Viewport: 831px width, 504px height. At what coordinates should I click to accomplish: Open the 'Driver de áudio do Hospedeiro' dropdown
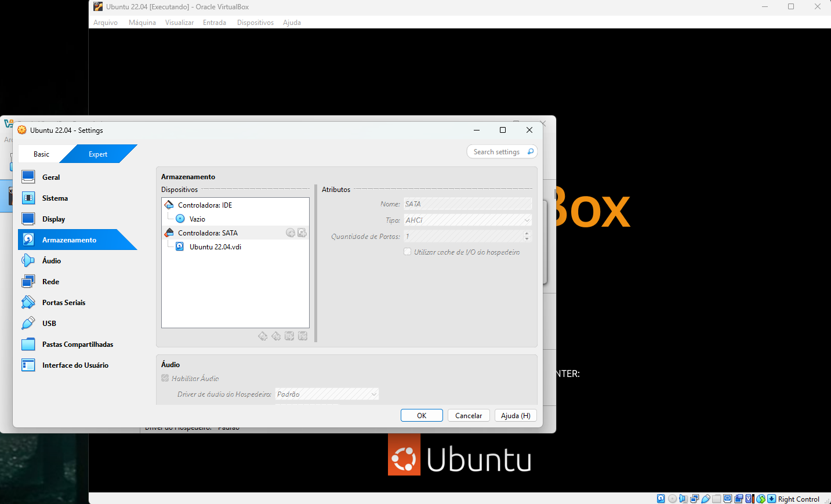click(x=327, y=394)
